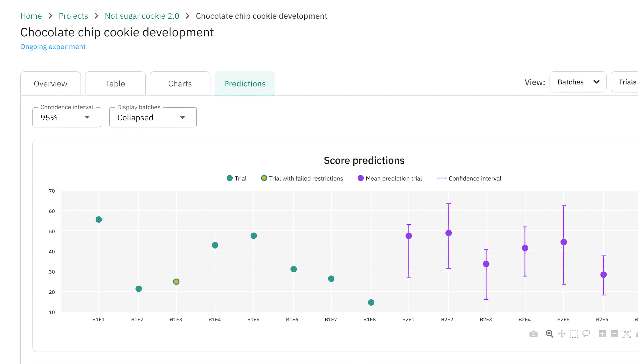This screenshot has height=364, width=638.
Task: Toggle Confidence interval legend entry
Action: point(469,178)
